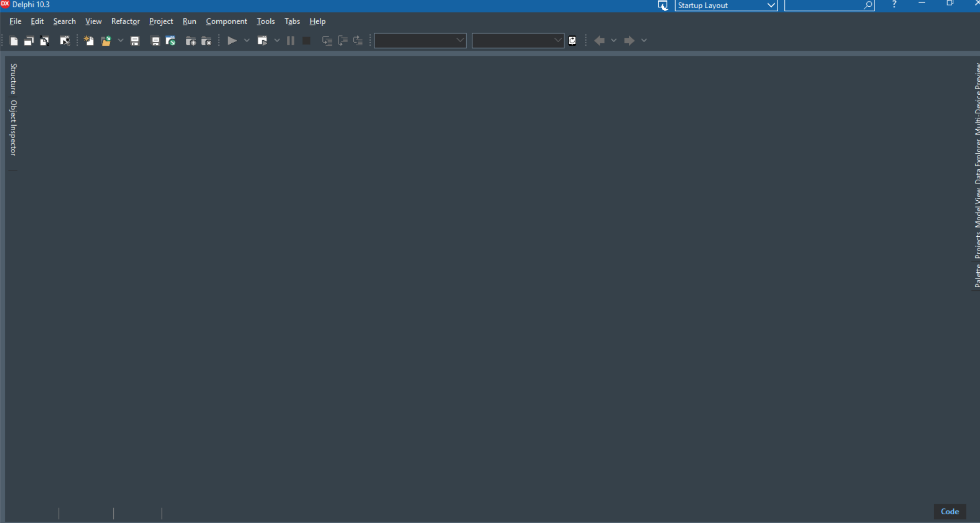This screenshot has height=523, width=980.
Task: Open the Startup Layout desktop dropdown
Action: 770,5
